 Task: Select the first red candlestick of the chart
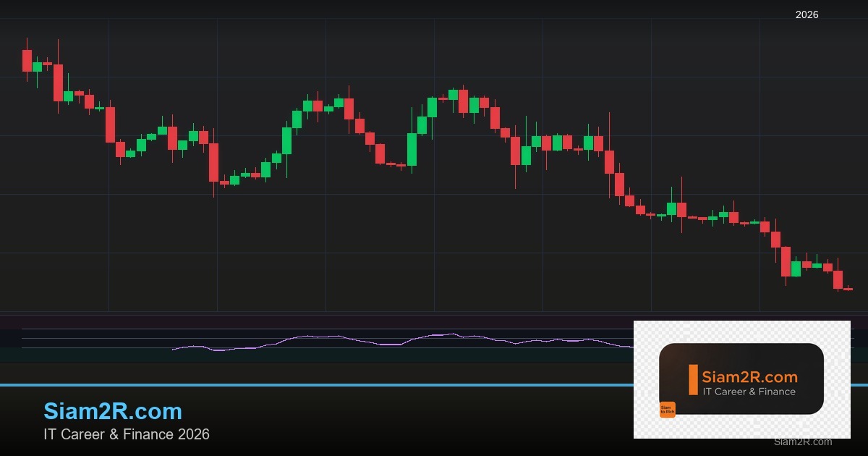point(27,61)
